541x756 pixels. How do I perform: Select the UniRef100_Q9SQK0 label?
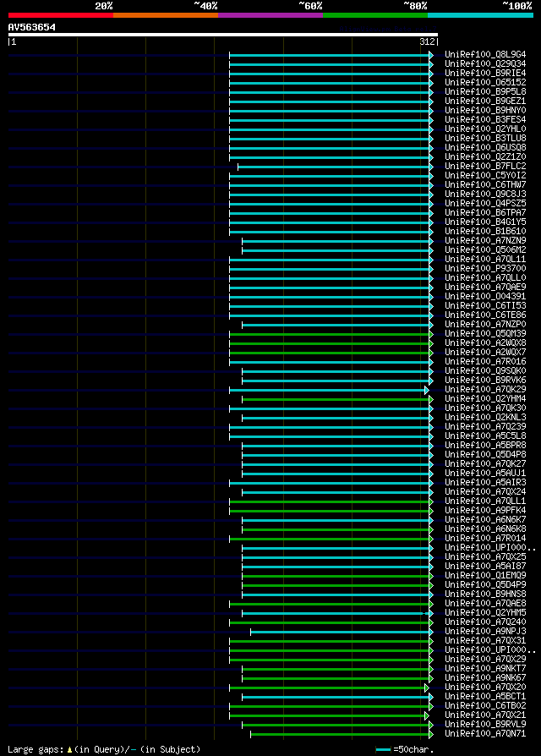pyautogui.click(x=485, y=370)
